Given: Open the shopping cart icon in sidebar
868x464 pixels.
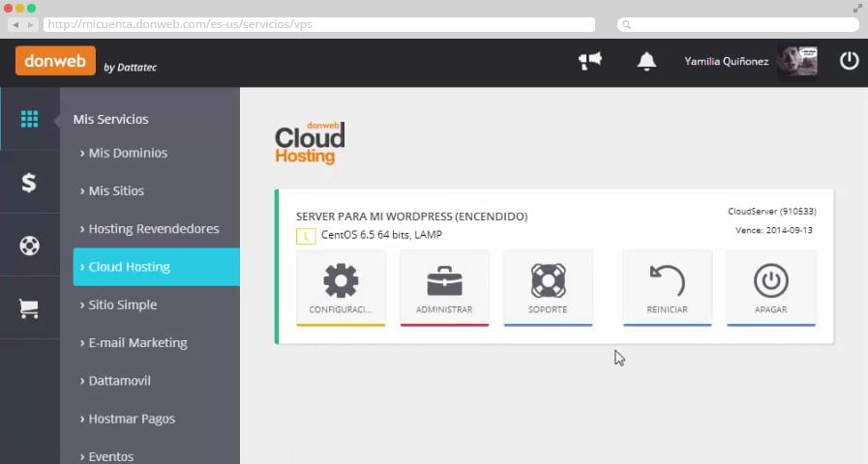Looking at the screenshot, I should point(29,308).
